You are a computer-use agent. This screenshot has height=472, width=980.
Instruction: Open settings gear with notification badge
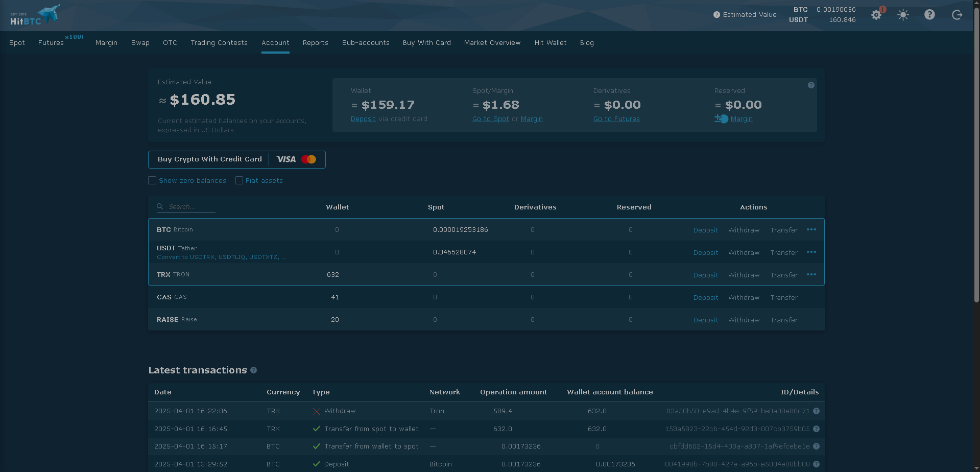[877, 14]
